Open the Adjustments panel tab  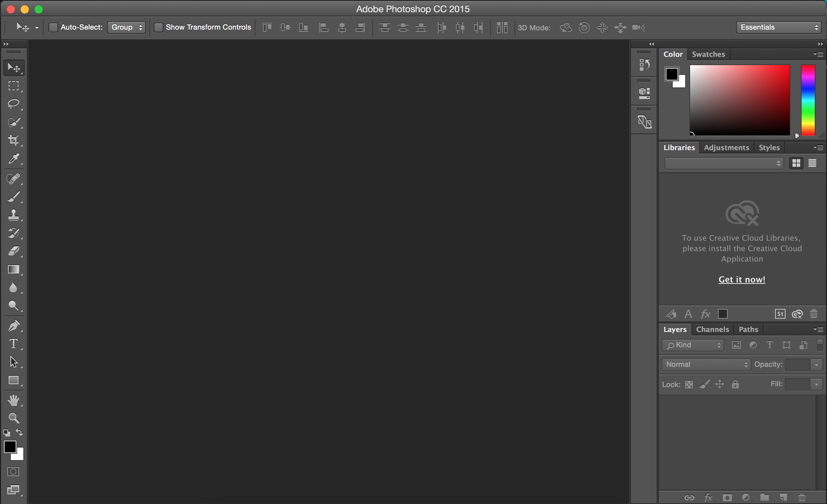[x=726, y=147]
